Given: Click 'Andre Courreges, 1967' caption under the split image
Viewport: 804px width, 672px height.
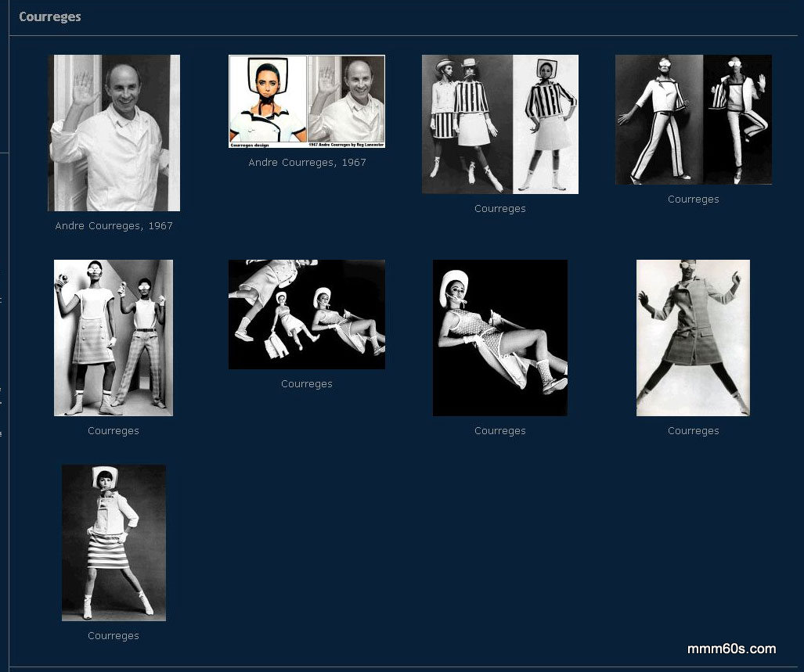Looking at the screenshot, I should point(307,163).
